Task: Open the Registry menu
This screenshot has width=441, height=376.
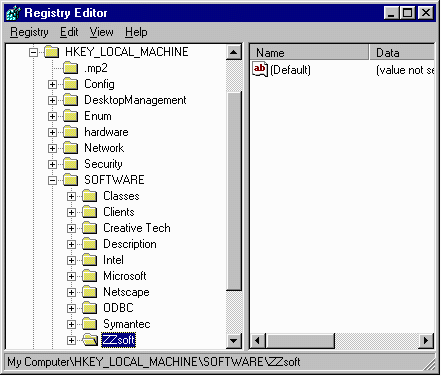Action: [x=29, y=32]
